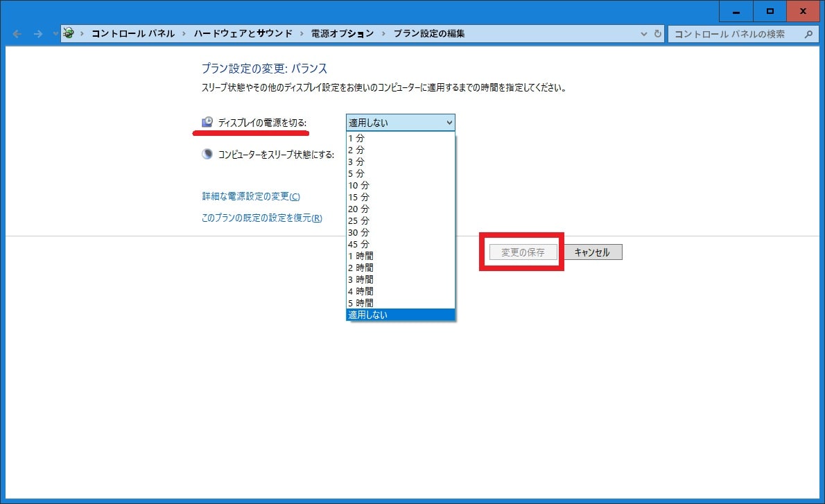Select 1 時間 option
Image resolution: width=825 pixels, height=504 pixels.
point(401,256)
